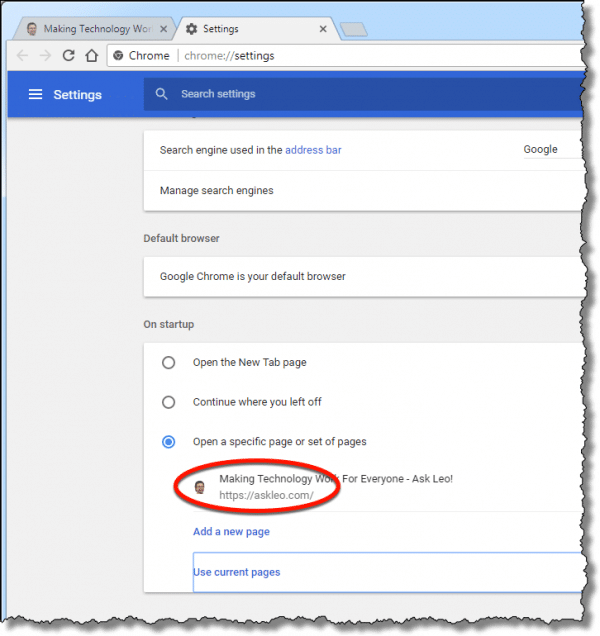Open the address bar link
Viewport: 600px width, 636px height.
coord(313,150)
